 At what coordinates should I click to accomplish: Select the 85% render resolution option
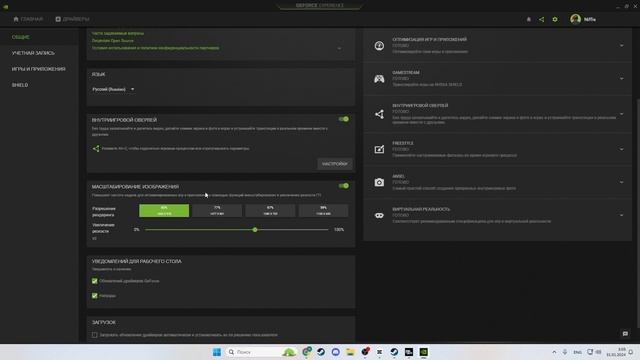(x=164, y=211)
